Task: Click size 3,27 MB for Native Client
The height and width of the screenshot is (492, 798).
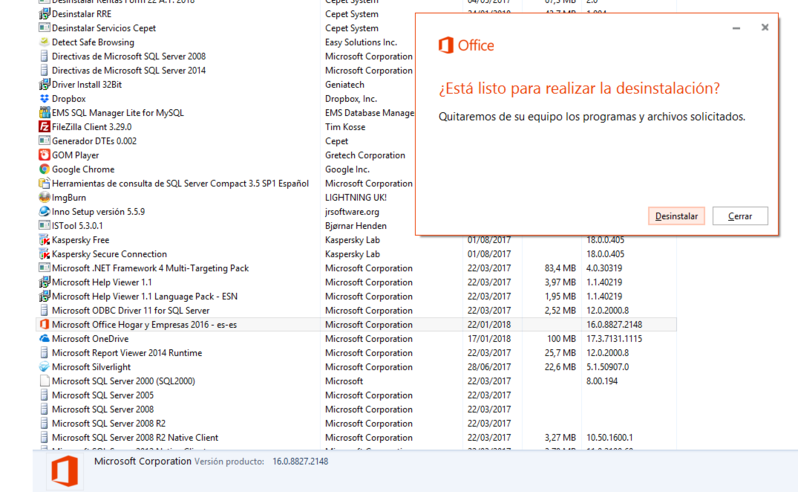Action: click(560, 438)
